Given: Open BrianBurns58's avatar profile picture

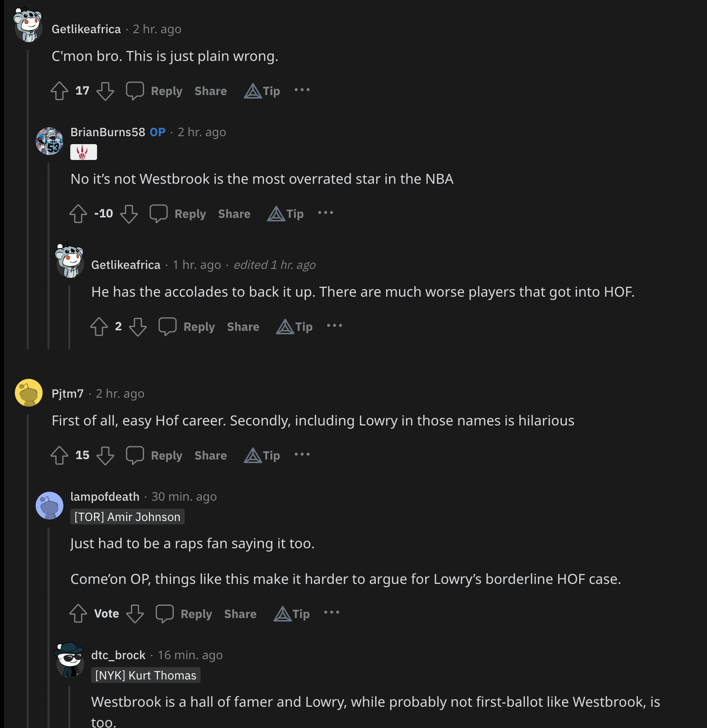Looking at the screenshot, I should tap(50, 141).
